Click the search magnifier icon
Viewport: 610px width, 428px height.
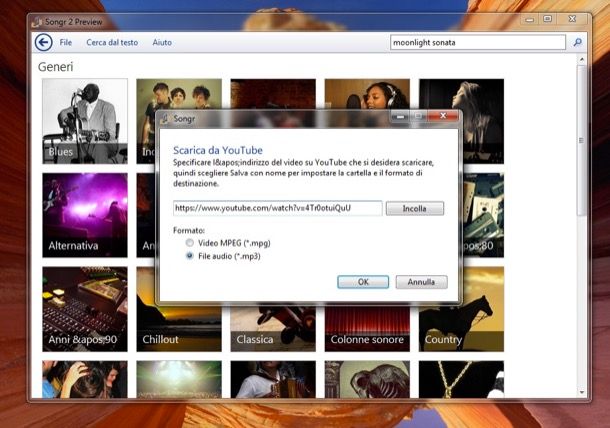click(x=577, y=43)
